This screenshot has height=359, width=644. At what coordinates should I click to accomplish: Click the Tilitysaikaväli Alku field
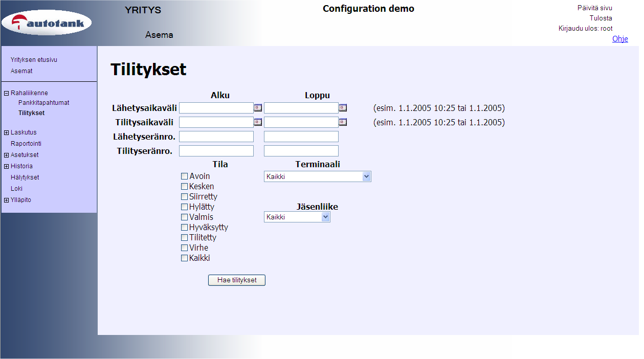[216, 122]
